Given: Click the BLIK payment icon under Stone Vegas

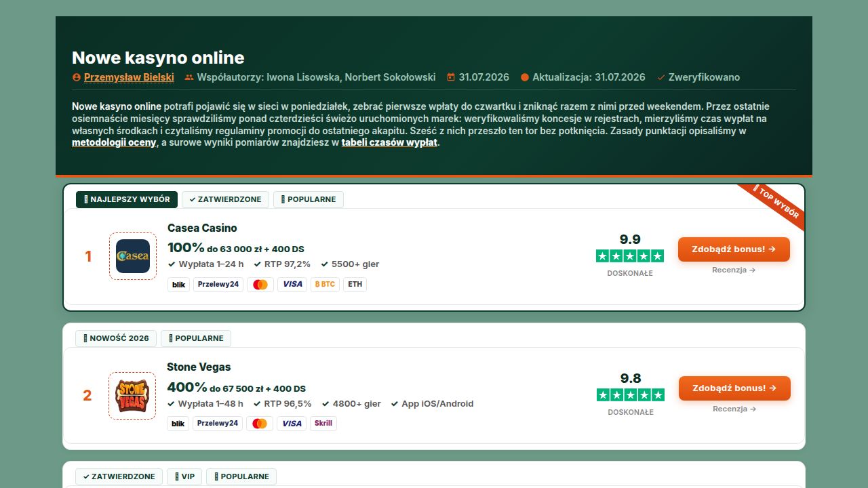Looking at the screenshot, I should click(178, 424).
